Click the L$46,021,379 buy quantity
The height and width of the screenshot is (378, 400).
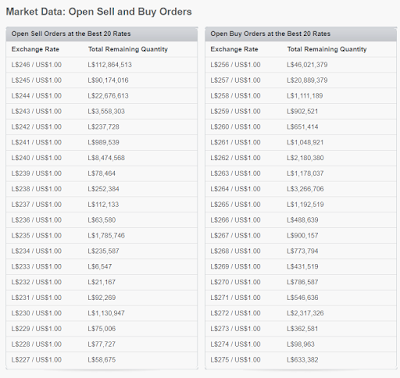(307, 65)
